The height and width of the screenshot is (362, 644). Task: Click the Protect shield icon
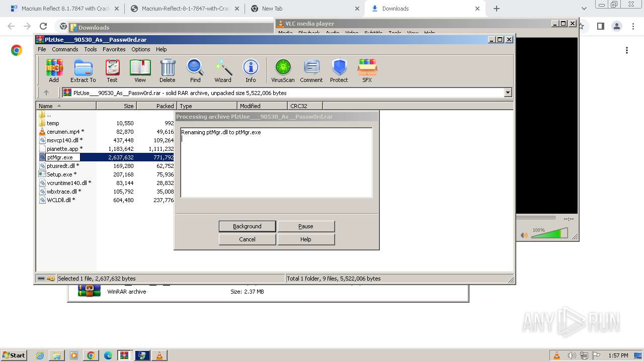point(339,70)
